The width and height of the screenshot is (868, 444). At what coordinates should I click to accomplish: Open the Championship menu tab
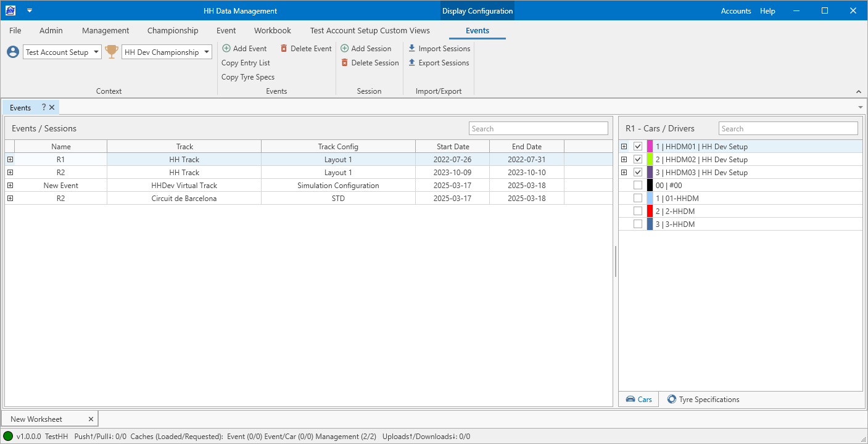point(173,31)
